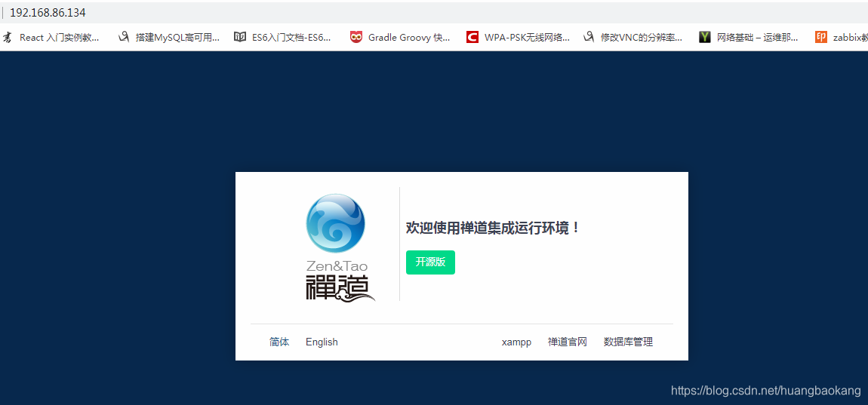Click the MySQL bookmark favicon
868x405 pixels.
(124, 38)
